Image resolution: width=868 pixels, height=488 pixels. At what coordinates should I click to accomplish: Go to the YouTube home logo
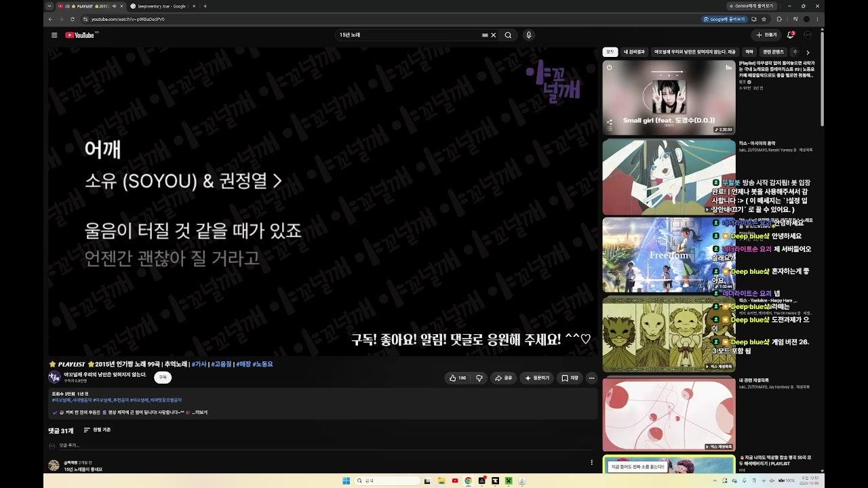point(81,35)
